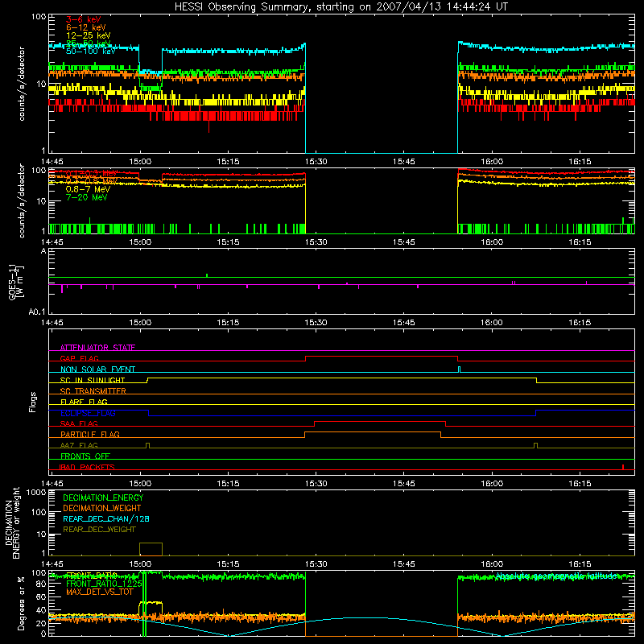Select the 1000 tick on decimation axis
Screen dimensions: 644x644
click(x=36, y=493)
